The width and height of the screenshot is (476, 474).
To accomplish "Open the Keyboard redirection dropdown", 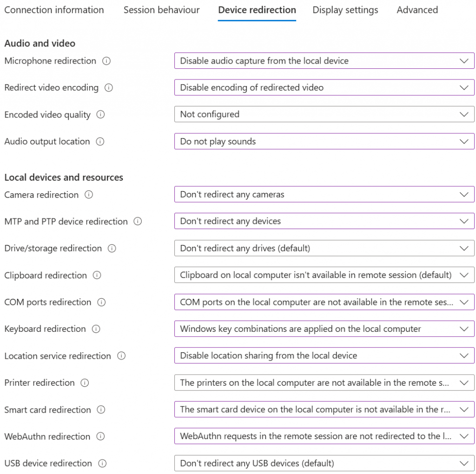I will [x=324, y=329].
